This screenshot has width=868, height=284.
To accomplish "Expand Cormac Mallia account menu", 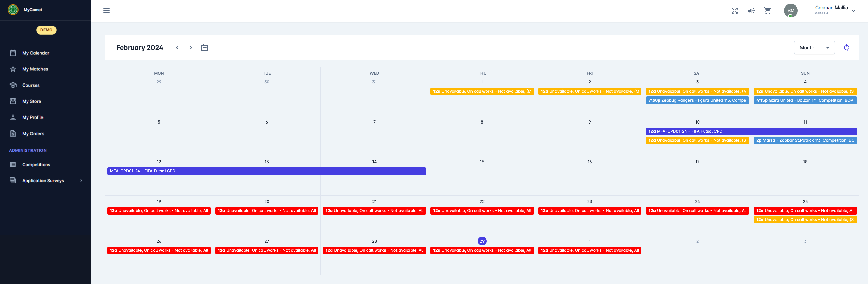I will (853, 11).
